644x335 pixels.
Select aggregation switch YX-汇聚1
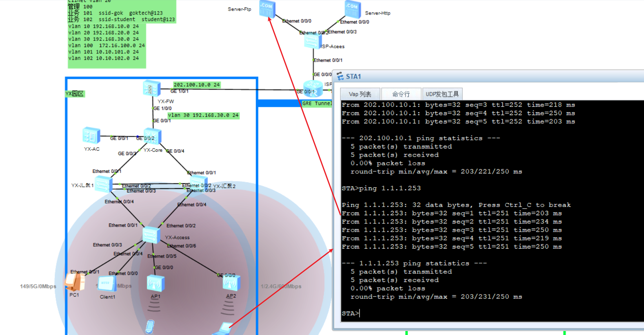click(x=104, y=184)
